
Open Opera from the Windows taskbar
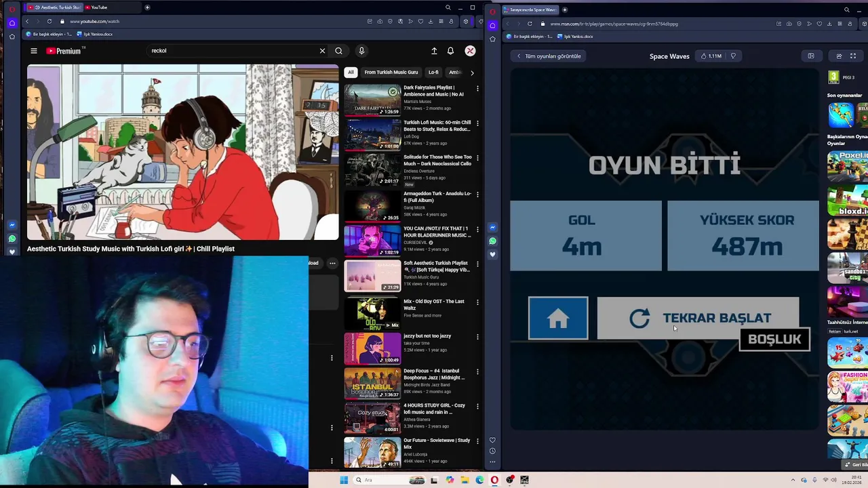point(494,480)
